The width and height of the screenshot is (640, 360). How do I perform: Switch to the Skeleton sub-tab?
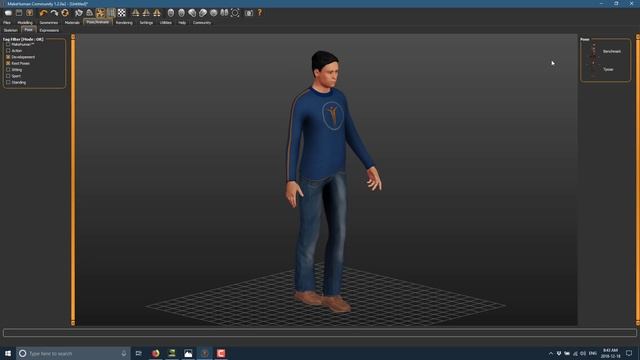(x=11, y=30)
